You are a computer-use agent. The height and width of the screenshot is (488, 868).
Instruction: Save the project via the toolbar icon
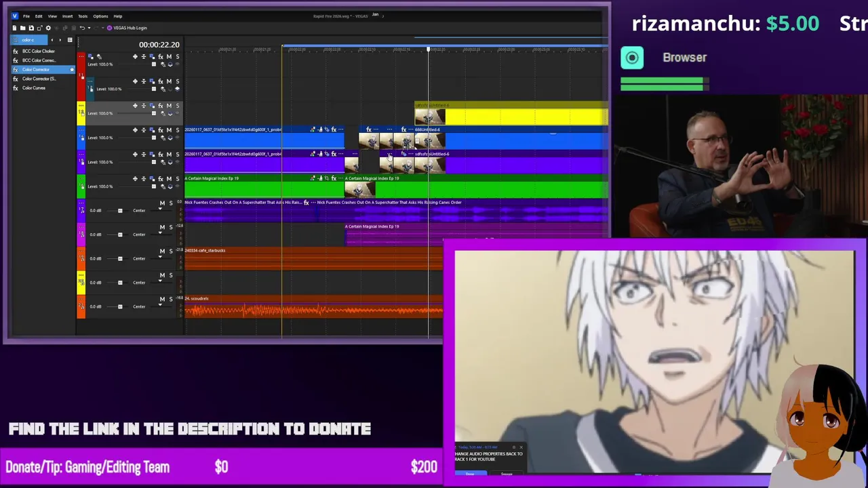point(31,28)
